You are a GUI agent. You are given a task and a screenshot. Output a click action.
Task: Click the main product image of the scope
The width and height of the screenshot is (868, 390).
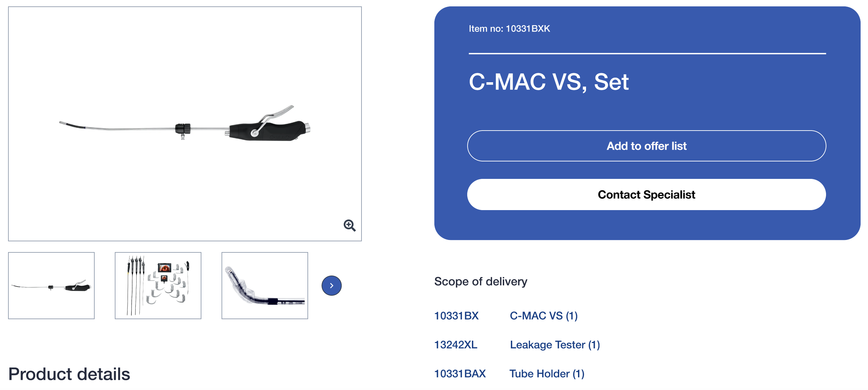point(185,124)
